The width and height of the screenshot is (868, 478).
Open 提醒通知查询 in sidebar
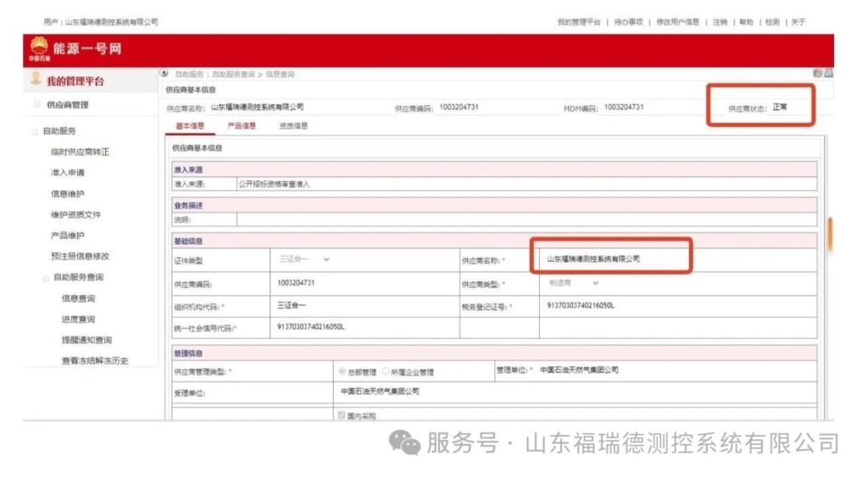86,340
